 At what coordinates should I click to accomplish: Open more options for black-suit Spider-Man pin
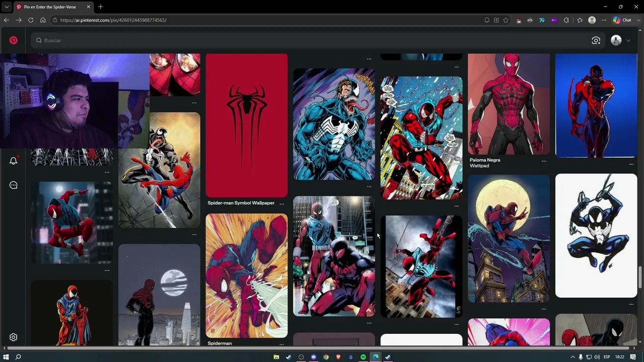pos(631,304)
